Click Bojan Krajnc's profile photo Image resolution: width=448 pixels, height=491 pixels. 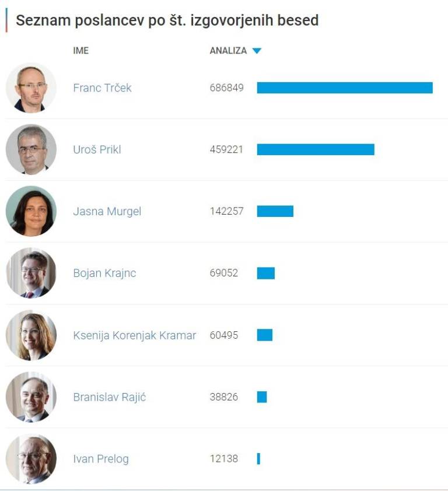point(31,273)
